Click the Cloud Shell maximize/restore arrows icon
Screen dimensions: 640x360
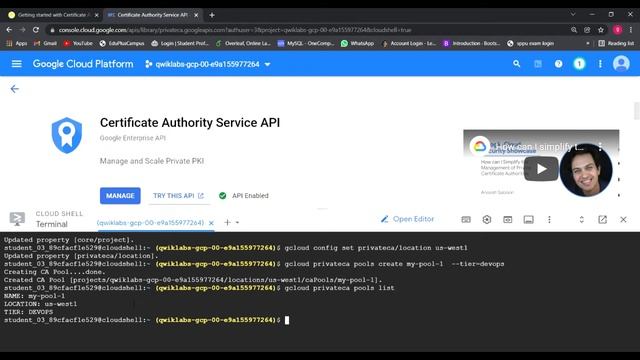582,220
